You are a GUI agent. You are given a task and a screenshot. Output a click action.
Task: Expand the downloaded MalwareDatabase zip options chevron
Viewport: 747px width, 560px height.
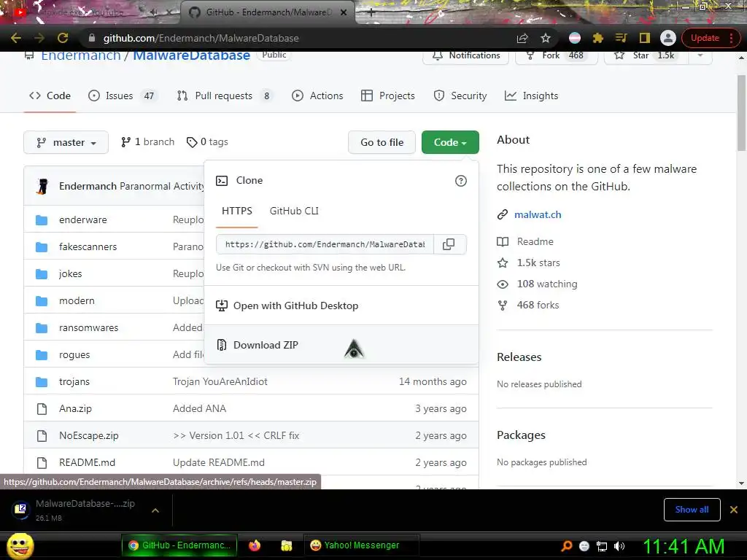(155, 510)
